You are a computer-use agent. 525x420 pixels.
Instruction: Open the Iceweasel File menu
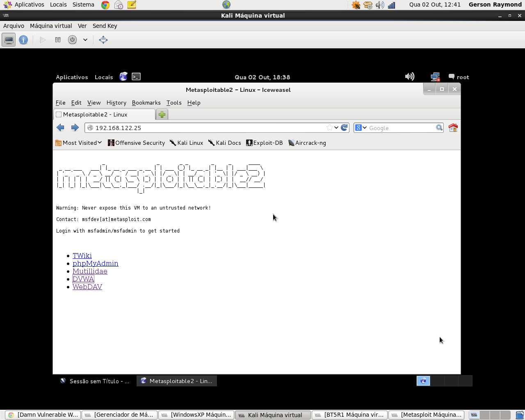[x=60, y=103]
